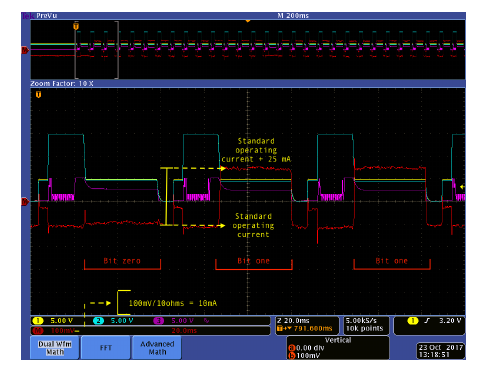
Task: Click the yellow channel 1 badge
Action: [38, 321]
